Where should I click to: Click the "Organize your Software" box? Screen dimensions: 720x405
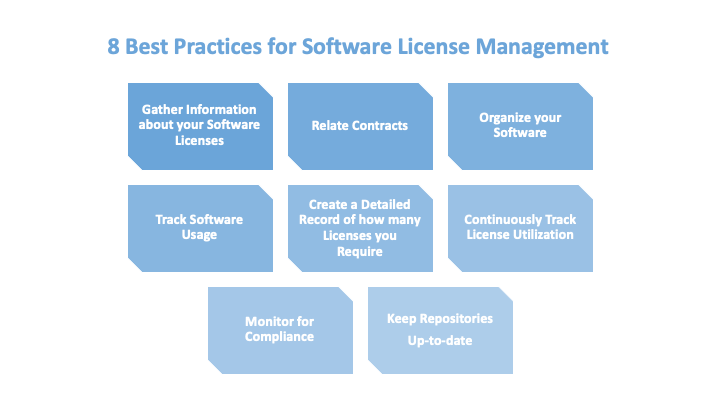click(x=520, y=125)
